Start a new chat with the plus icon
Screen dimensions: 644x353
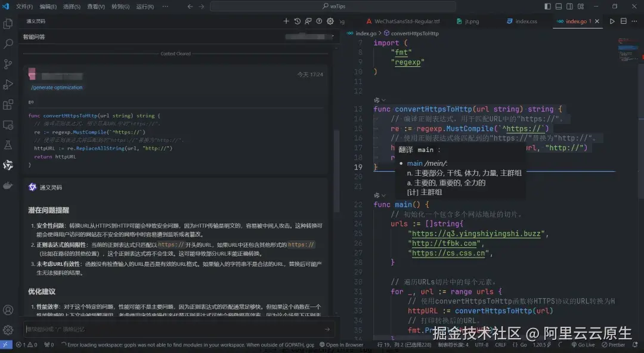[287, 21]
